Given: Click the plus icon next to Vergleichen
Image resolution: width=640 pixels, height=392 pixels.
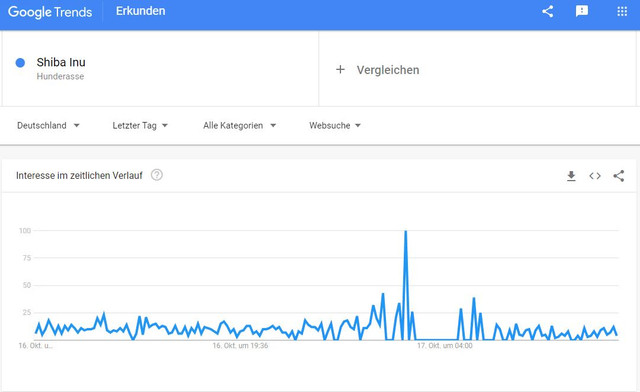Looking at the screenshot, I should pyautogui.click(x=340, y=70).
